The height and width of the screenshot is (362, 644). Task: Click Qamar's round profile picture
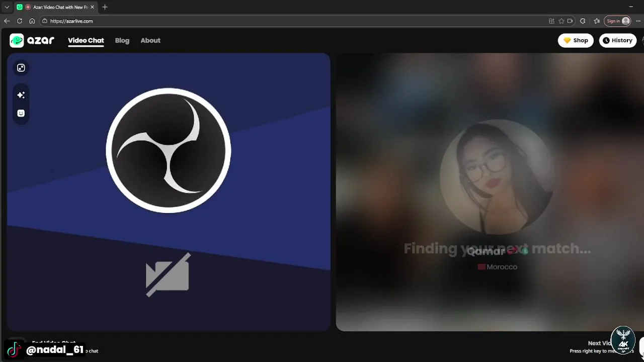point(497,176)
